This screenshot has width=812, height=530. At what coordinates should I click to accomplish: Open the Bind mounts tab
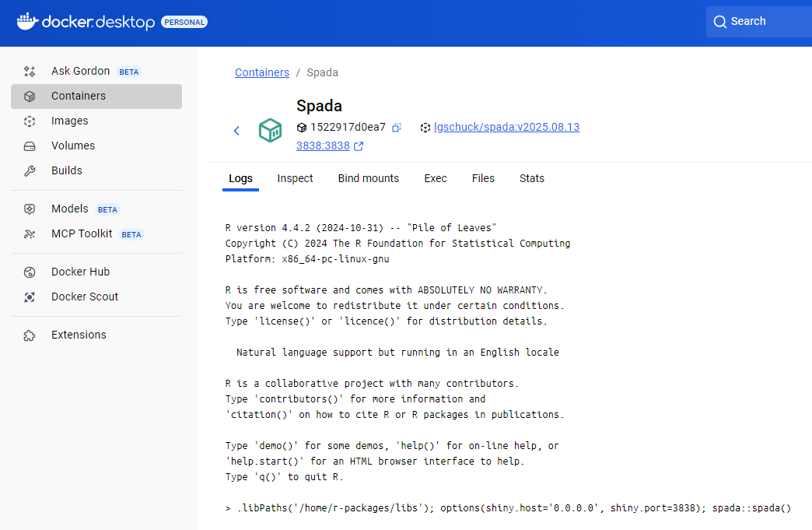368,178
